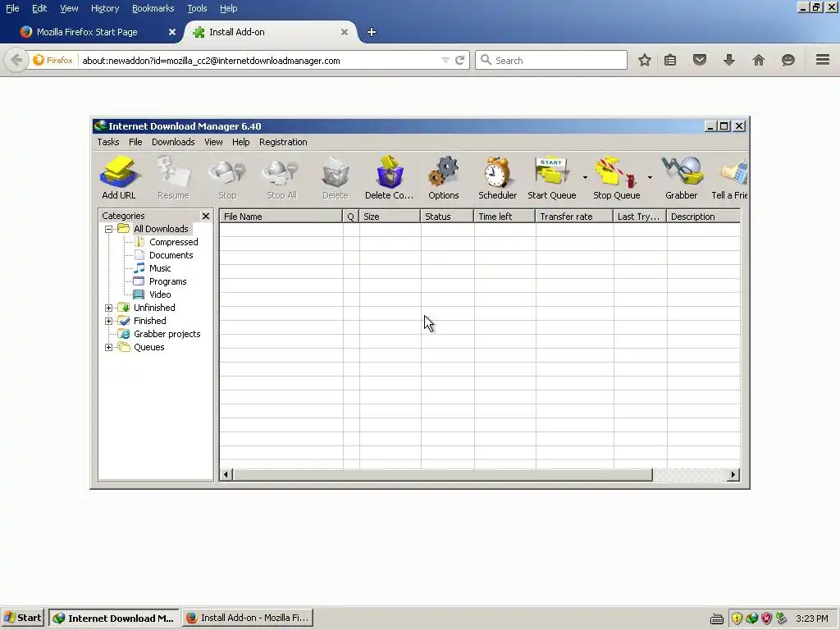Expand the Finished tree node
The image size is (840, 630).
coord(109,321)
